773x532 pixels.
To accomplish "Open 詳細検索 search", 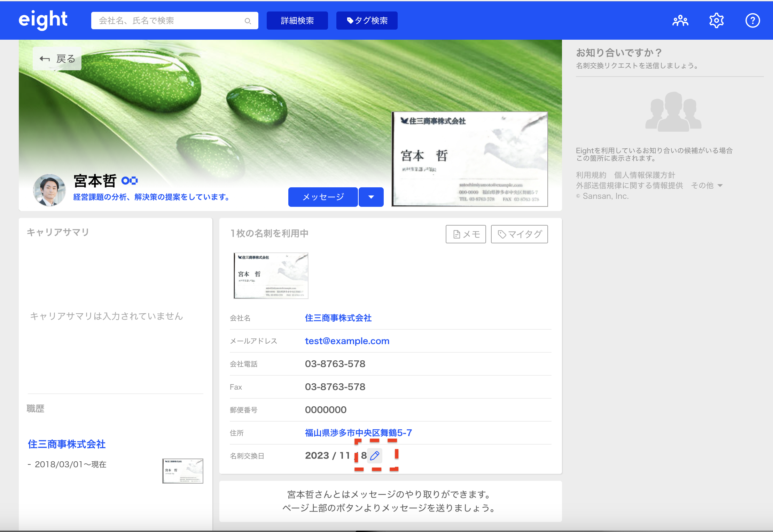I will tap(297, 20).
